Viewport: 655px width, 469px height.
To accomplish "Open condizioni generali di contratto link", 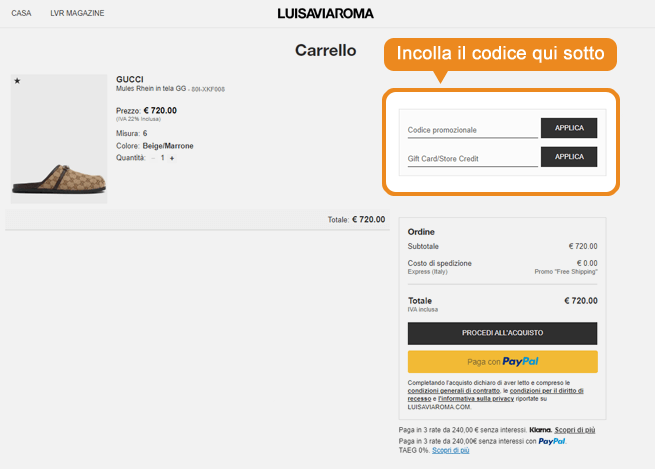I will coord(454,391).
